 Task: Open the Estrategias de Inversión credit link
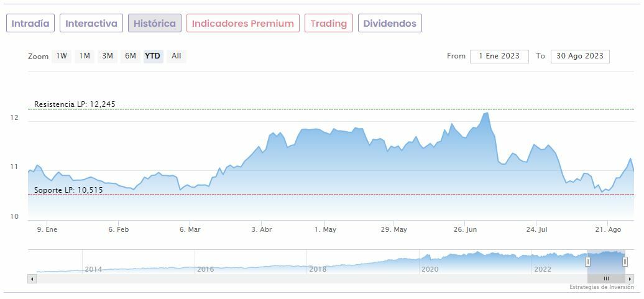(x=601, y=287)
